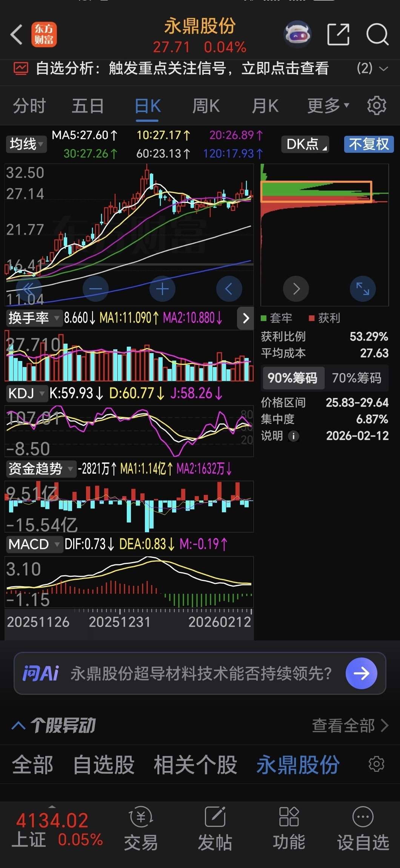Open the 资金趋势 indicator dropdown
Image resolution: width=400 pixels, height=868 pixels.
41,469
